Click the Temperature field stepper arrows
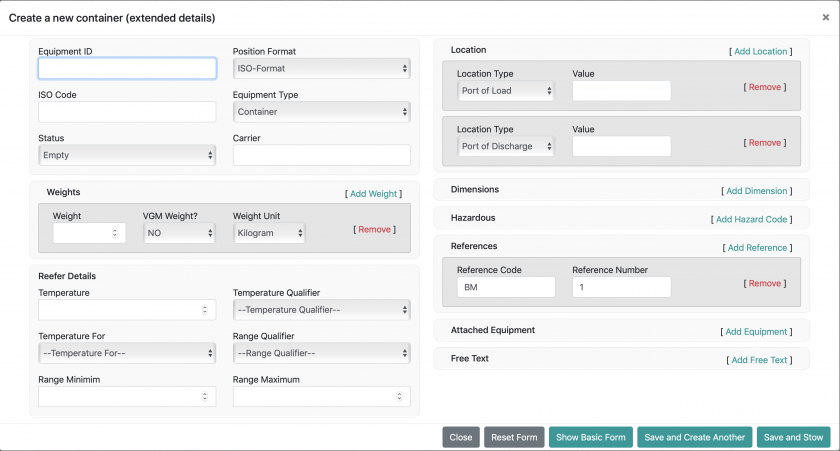 205,310
